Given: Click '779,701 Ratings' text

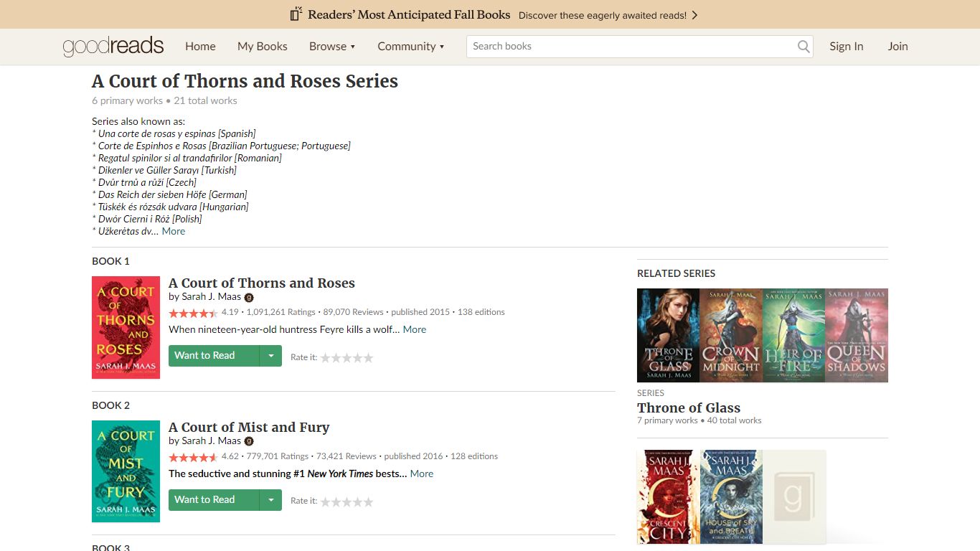Looking at the screenshot, I should (x=277, y=456).
